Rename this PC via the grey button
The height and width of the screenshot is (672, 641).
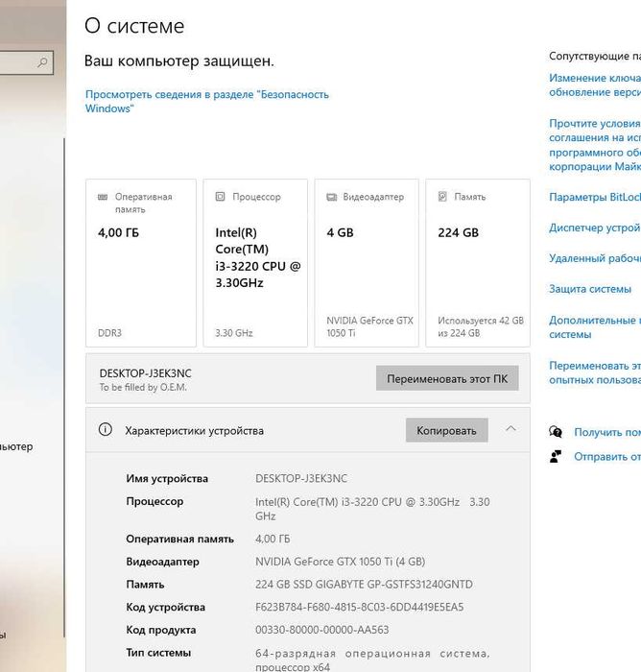coord(447,378)
